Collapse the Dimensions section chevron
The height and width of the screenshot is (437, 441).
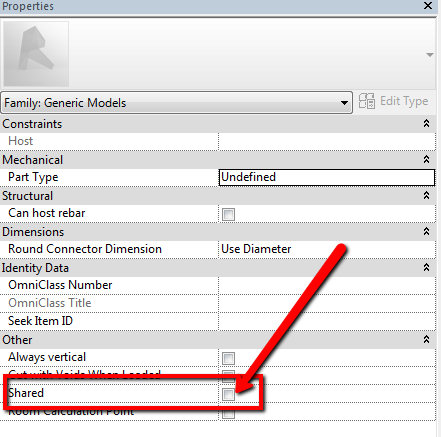coord(426,232)
